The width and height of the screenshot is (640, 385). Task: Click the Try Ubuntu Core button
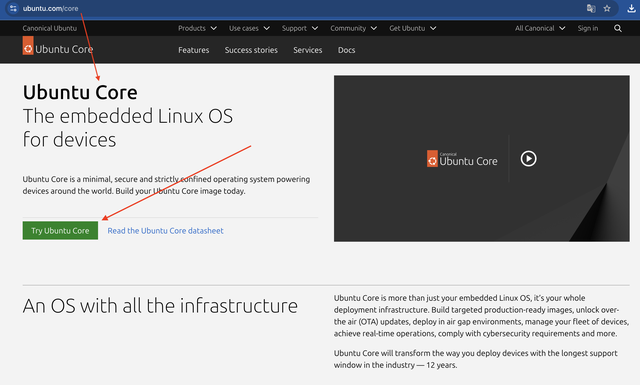[x=60, y=231]
